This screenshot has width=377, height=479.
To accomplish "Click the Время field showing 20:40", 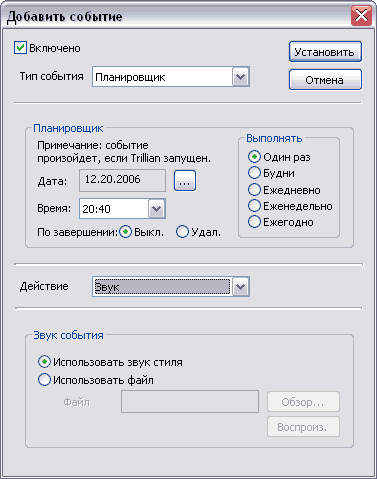I will click(x=114, y=209).
